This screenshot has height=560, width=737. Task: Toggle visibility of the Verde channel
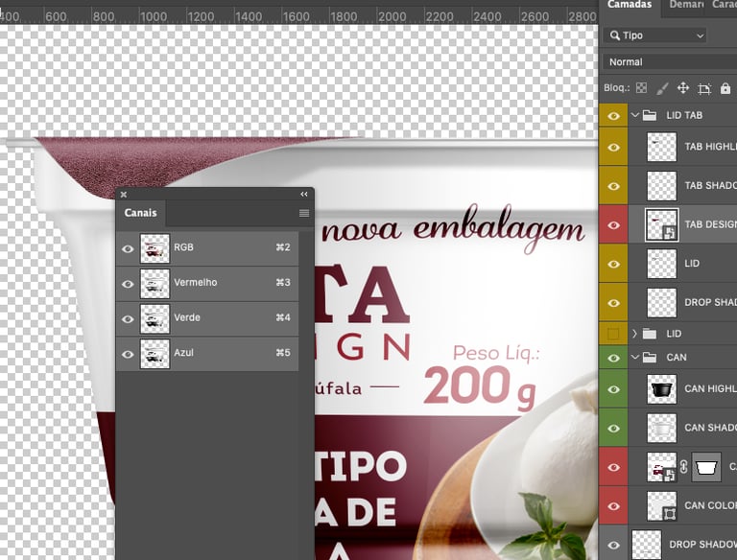128,319
